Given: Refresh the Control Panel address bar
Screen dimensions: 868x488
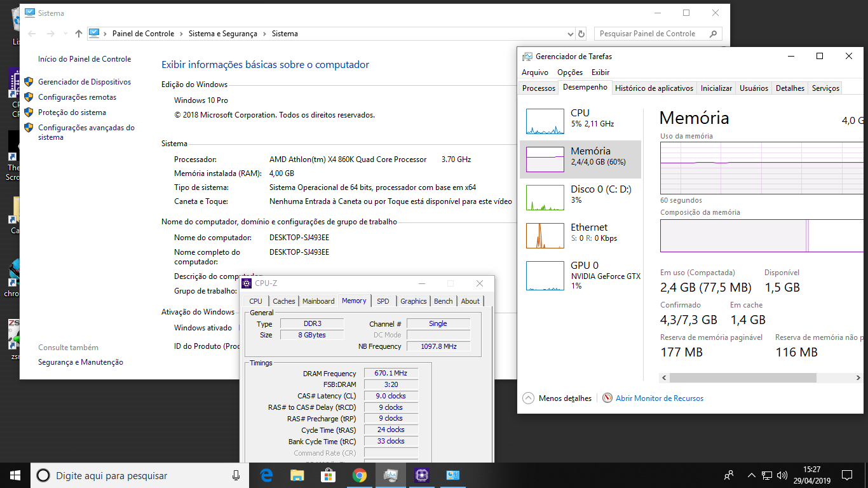Looking at the screenshot, I should pos(581,34).
